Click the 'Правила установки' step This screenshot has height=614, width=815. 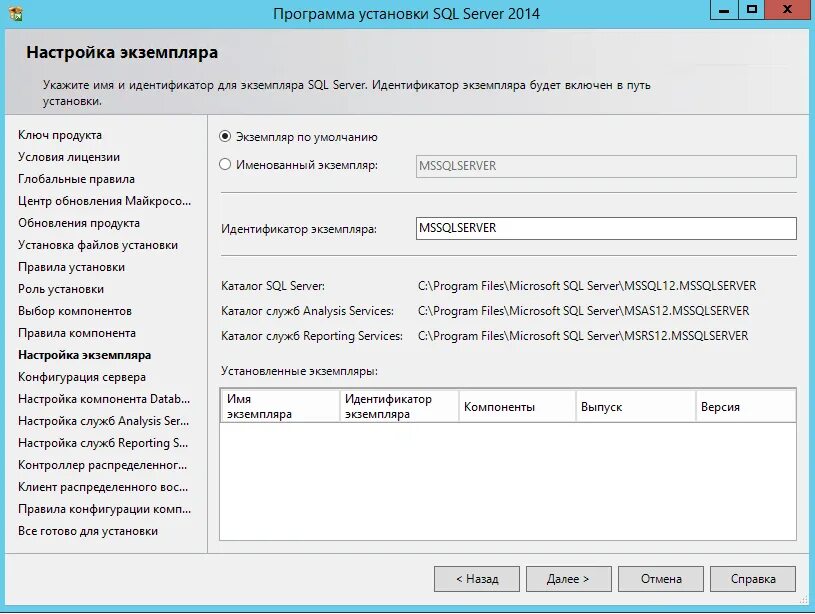click(x=71, y=267)
